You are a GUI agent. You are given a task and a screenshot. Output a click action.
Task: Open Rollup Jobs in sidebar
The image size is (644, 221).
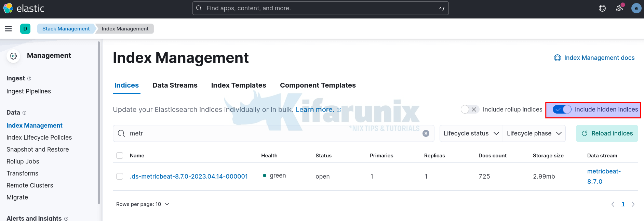[23, 161]
